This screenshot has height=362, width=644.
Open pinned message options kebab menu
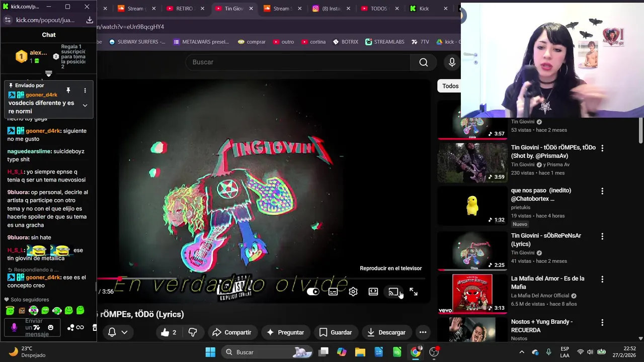pos(85,90)
